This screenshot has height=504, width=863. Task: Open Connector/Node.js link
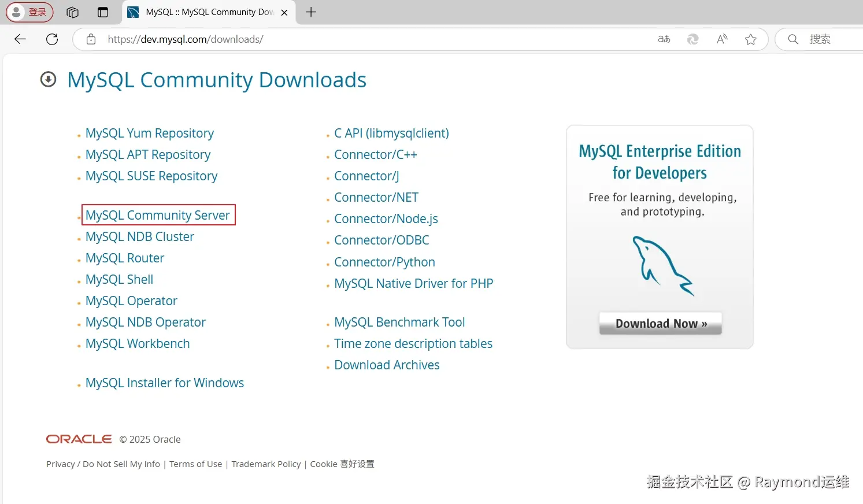point(386,219)
